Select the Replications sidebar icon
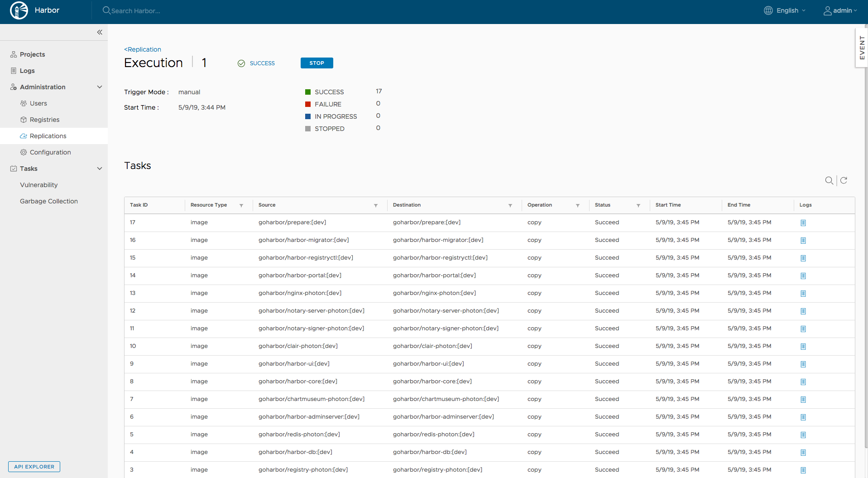Image resolution: width=868 pixels, height=478 pixels. tap(23, 136)
